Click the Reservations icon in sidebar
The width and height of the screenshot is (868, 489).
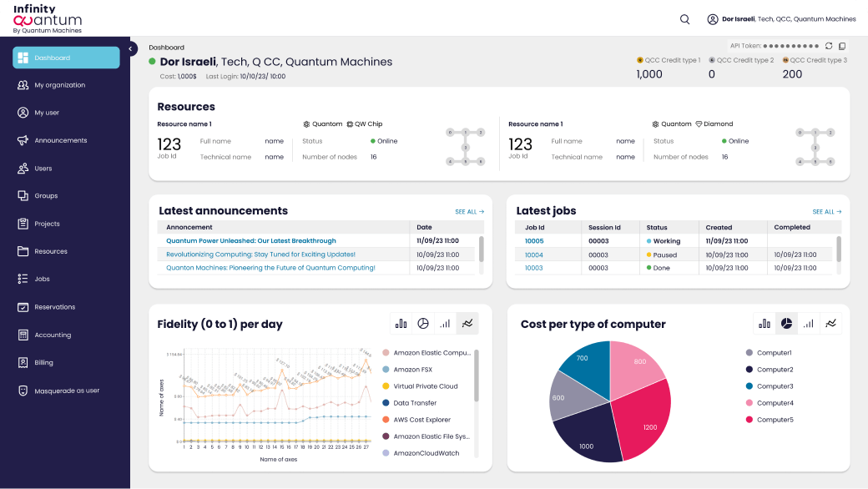coord(23,307)
